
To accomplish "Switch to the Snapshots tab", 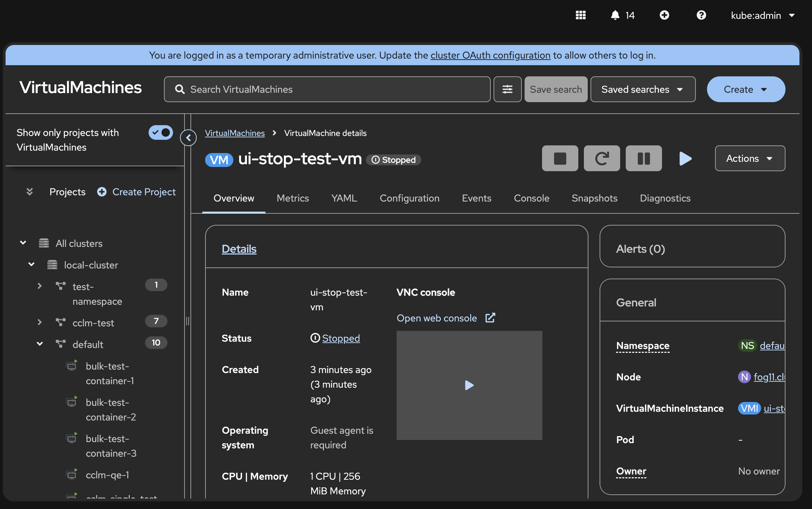I will click(x=594, y=198).
